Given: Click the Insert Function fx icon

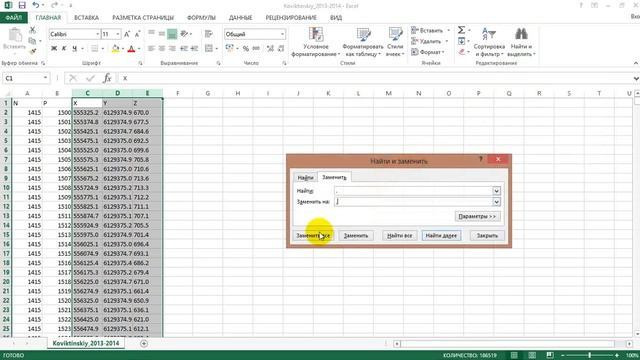Looking at the screenshot, I should coord(107,78).
